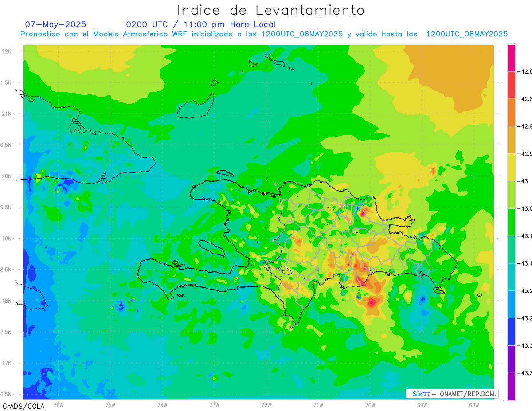Select the bottom purple segment of color bar
Screen dimensions: 532x411
click(x=511, y=387)
